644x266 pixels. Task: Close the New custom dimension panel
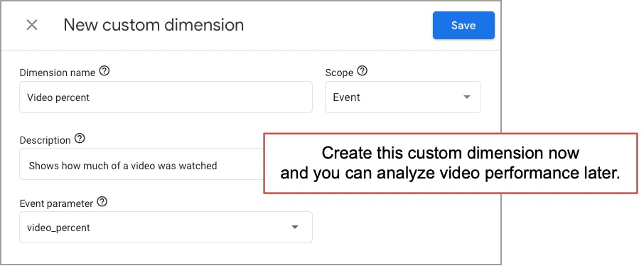click(31, 25)
